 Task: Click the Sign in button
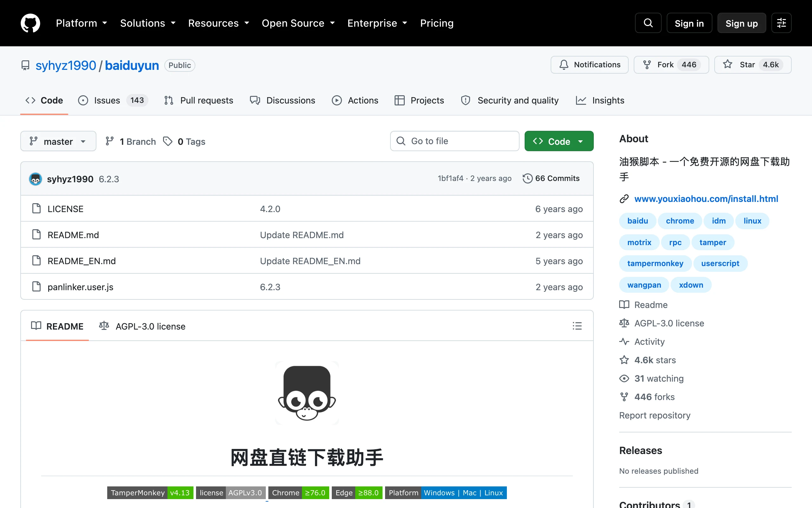point(689,23)
